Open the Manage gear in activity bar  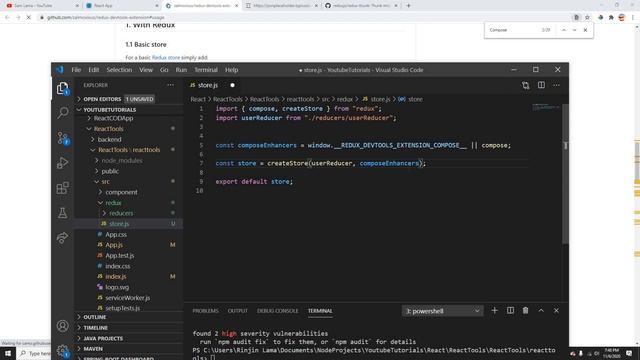click(x=62, y=350)
